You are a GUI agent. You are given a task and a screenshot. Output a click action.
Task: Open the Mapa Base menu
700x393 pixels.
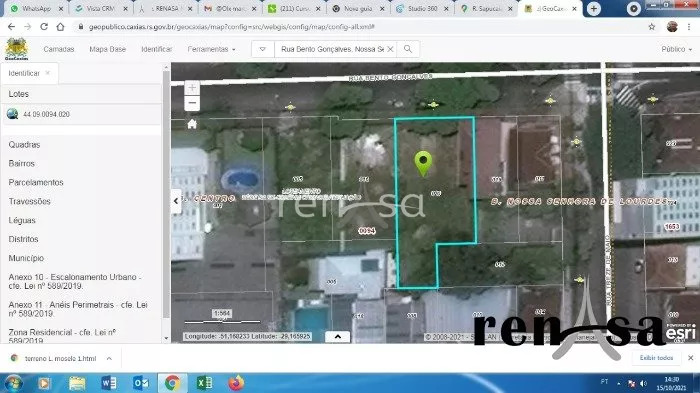tap(108, 49)
